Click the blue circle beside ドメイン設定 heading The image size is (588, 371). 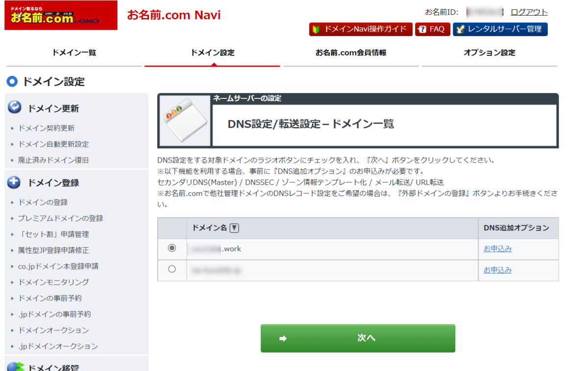12,81
